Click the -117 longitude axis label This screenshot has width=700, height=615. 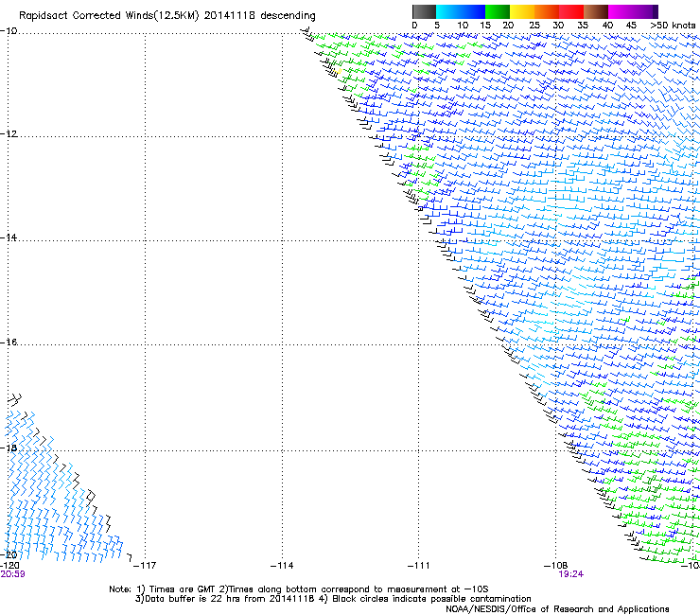pyautogui.click(x=145, y=566)
